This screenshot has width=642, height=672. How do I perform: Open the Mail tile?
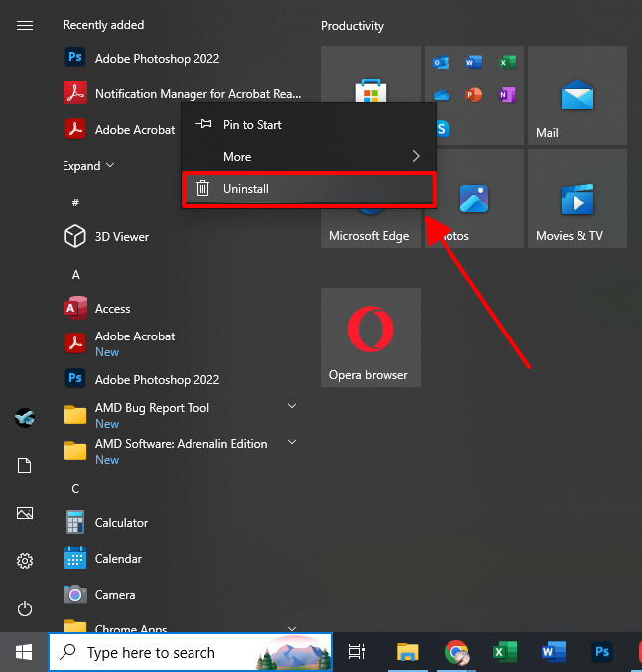[577, 95]
